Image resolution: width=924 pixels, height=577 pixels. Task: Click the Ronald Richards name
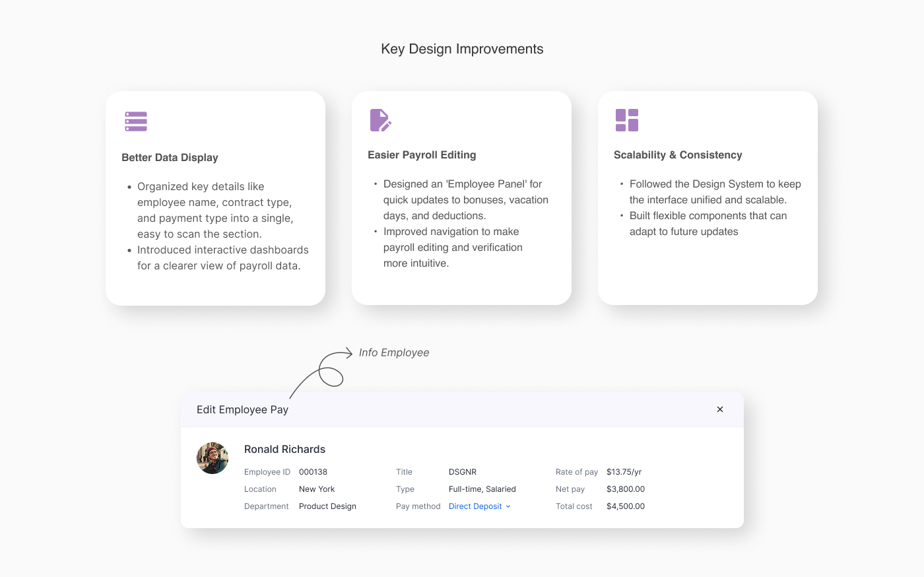point(284,449)
